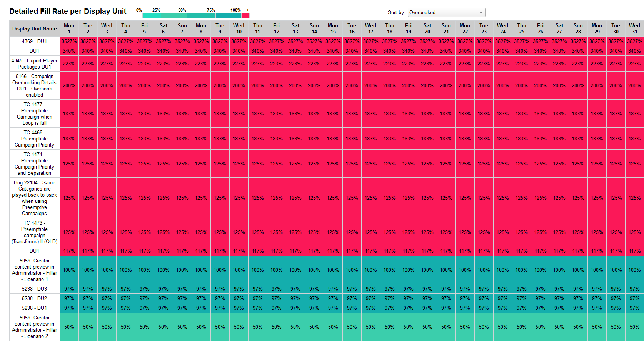This screenshot has width=644, height=341.
Task: Click the TC 4474 Priority and Separation name
Action: pyautogui.click(x=35, y=164)
